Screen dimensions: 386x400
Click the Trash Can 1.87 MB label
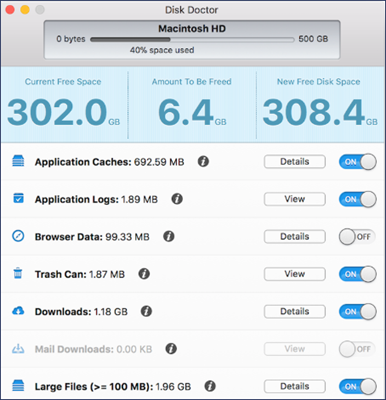80,274
